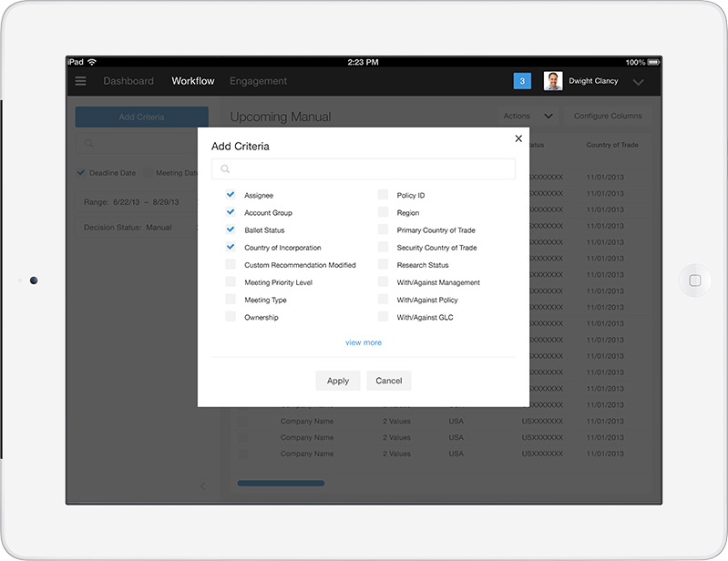Check the Research Status checkbox
This screenshot has width=728, height=561.
[383, 265]
